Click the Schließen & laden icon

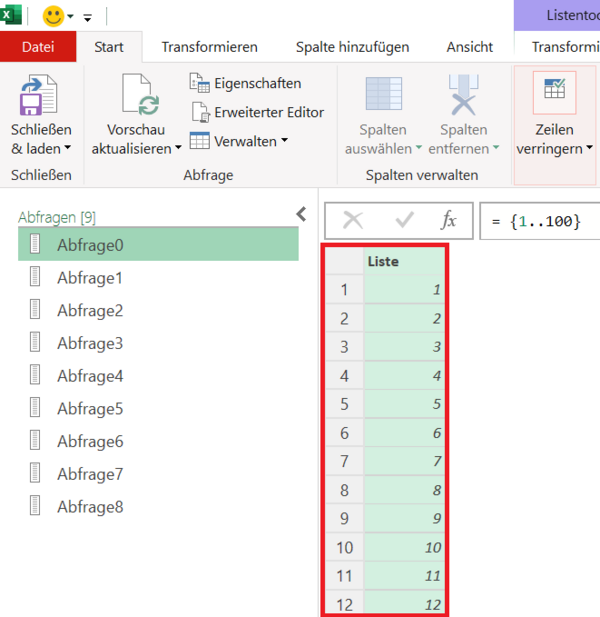tap(40, 96)
